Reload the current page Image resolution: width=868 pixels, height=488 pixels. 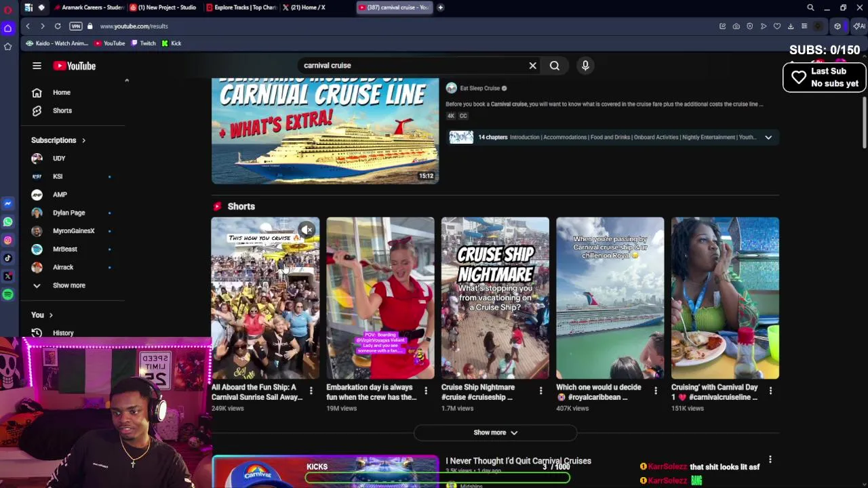[58, 26]
